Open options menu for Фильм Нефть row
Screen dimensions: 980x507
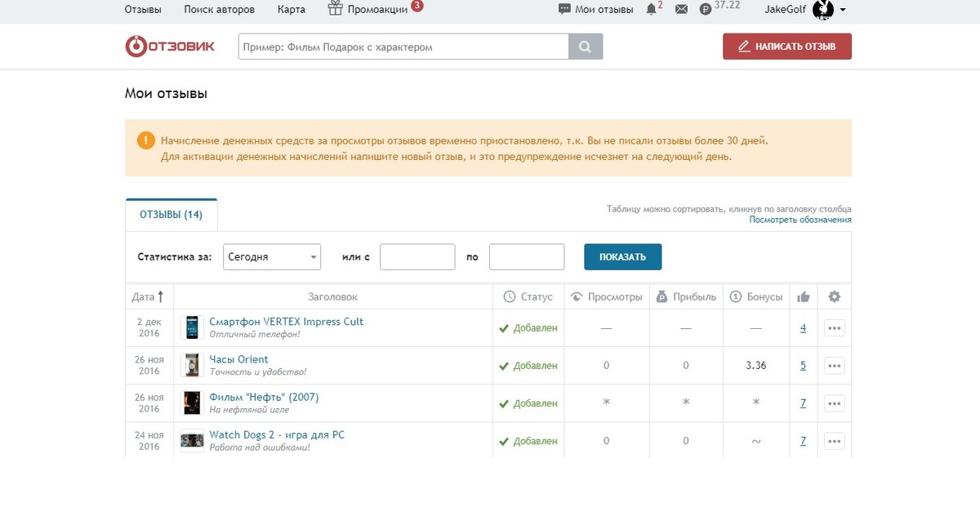[x=834, y=403]
